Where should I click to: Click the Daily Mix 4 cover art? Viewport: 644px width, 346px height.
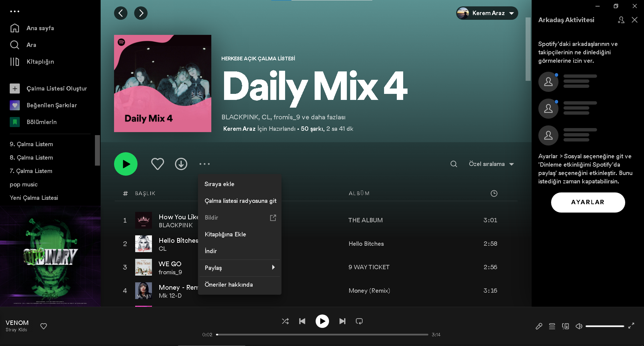163,83
